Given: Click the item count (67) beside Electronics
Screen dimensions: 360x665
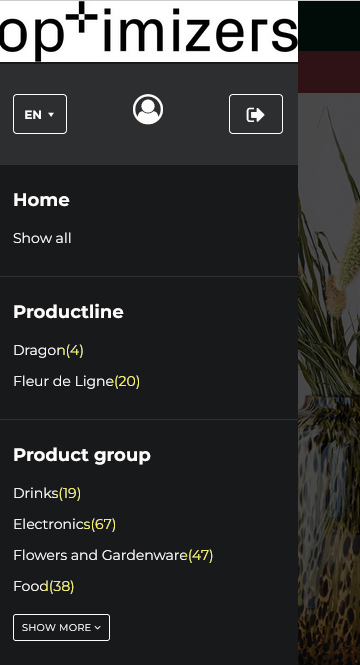Looking at the screenshot, I should (x=103, y=524).
